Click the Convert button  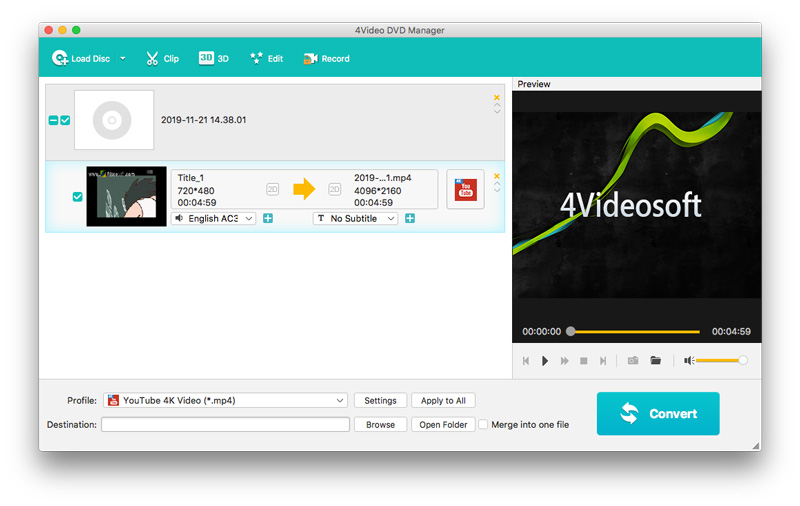pos(657,413)
